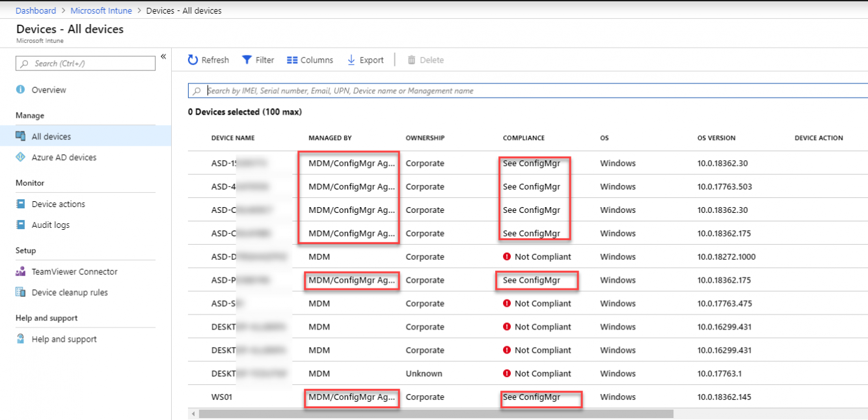Open the TeamViewer Connector setup
Screen dimensions: 868x420
(x=20, y=272)
